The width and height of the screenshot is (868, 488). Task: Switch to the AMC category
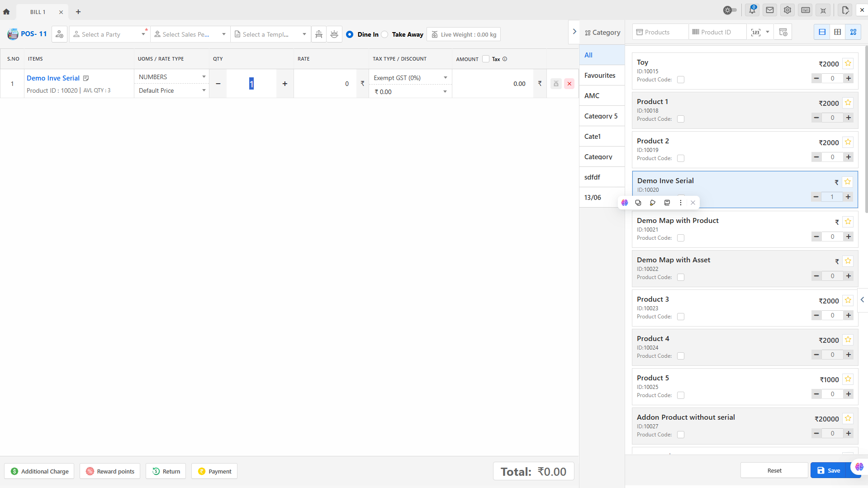(592, 96)
